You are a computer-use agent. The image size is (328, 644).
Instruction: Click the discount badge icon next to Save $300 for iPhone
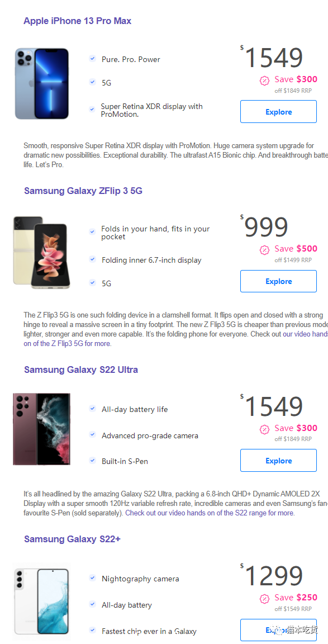(x=265, y=80)
